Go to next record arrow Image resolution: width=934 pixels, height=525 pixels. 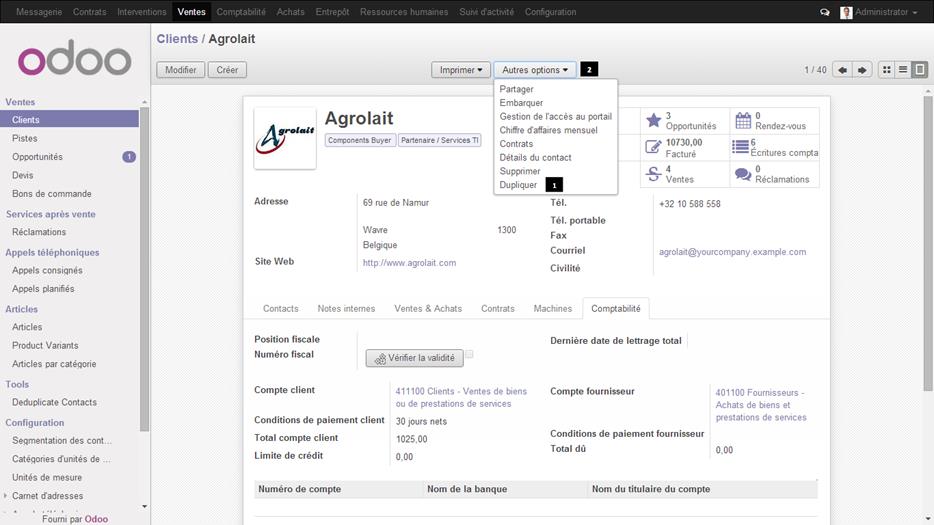[x=861, y=70]
